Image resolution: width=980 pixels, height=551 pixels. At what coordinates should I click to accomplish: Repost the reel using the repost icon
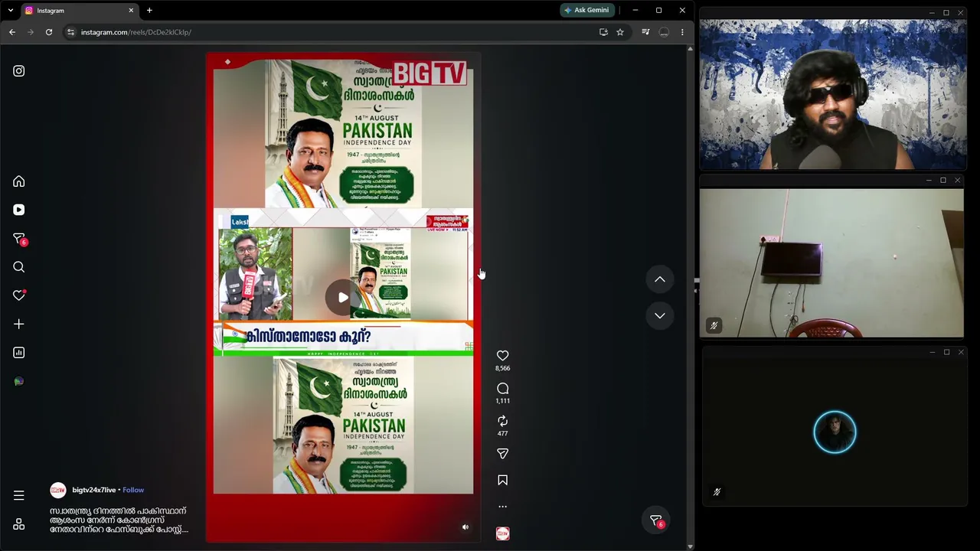(x=502, y=421)
